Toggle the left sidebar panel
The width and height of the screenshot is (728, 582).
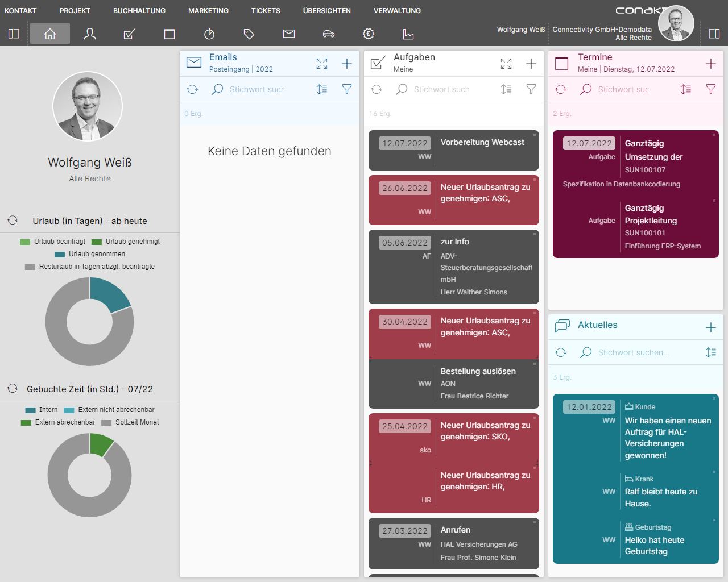(x=14, y=34)
